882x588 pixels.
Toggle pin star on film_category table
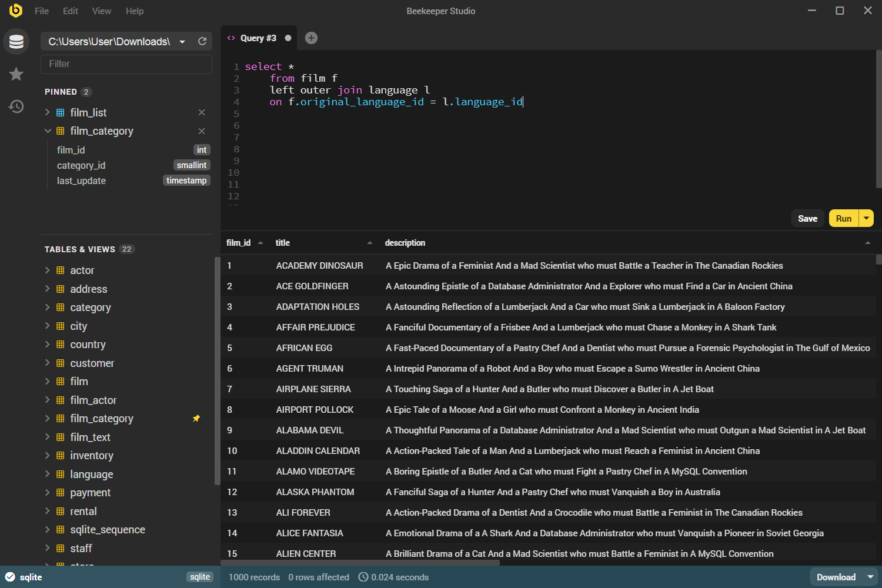click(196, 419)
